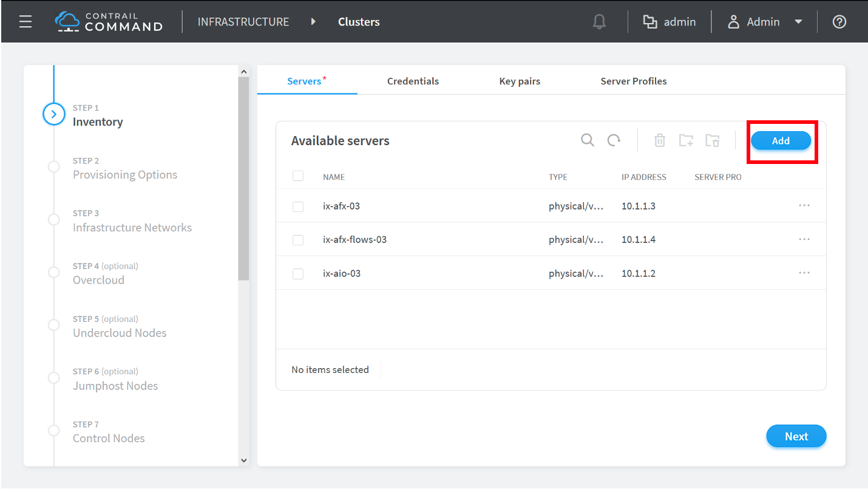Image resolution: width=868 pixels, height=492 pixels.
Task: Toggle the select-all servers checkbox
Action: [298, 176]
